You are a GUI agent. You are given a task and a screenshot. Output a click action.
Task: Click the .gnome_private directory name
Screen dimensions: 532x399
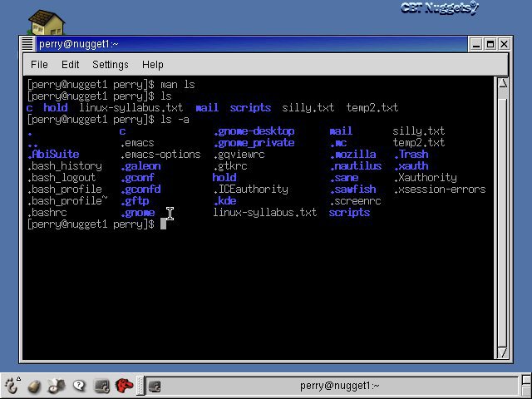click(254, 143)
